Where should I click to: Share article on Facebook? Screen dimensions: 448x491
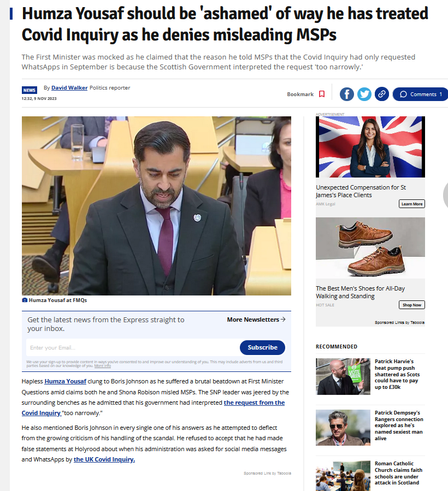[346, 94]
